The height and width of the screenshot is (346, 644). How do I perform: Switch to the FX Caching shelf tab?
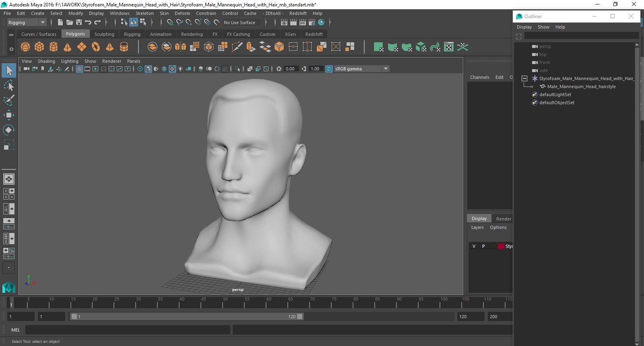click(x=238, y=34)
